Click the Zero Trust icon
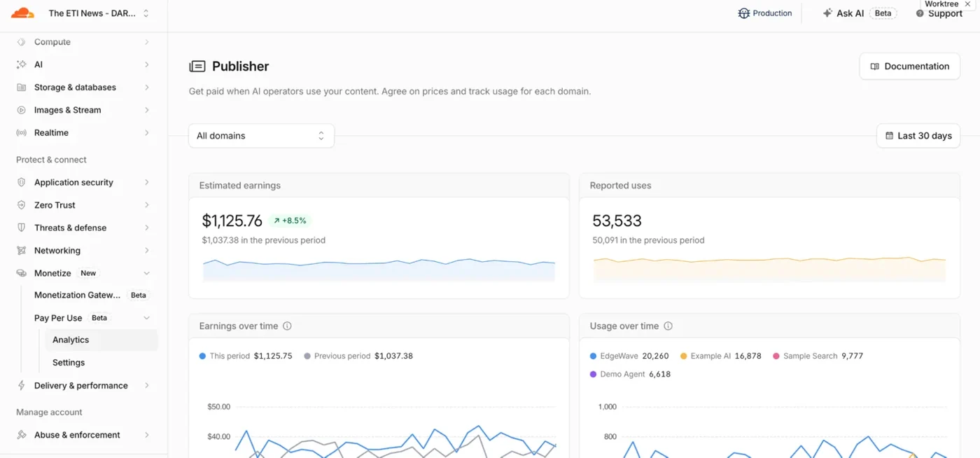The image size is (980, 458). (x=21, y=205)
